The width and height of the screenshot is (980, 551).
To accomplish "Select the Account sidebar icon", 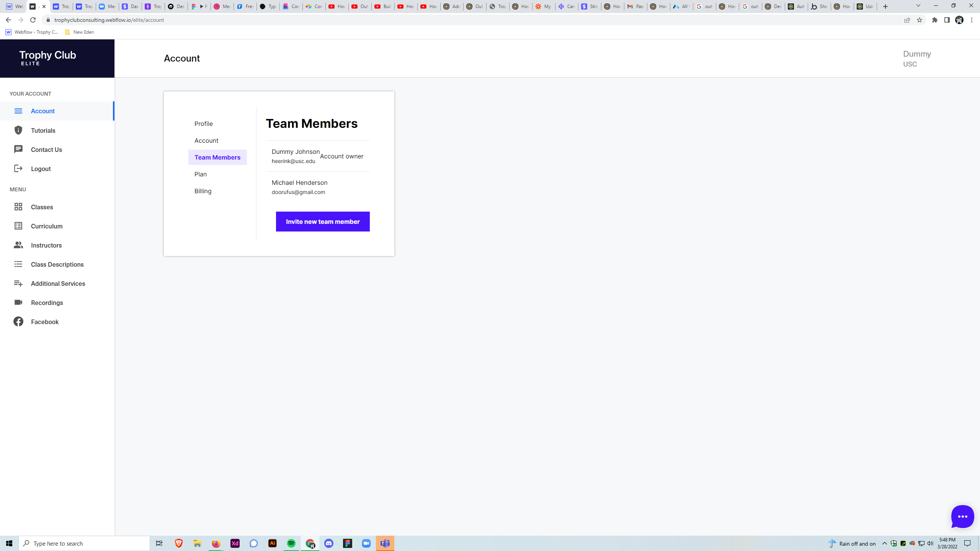I will (18, 111).
